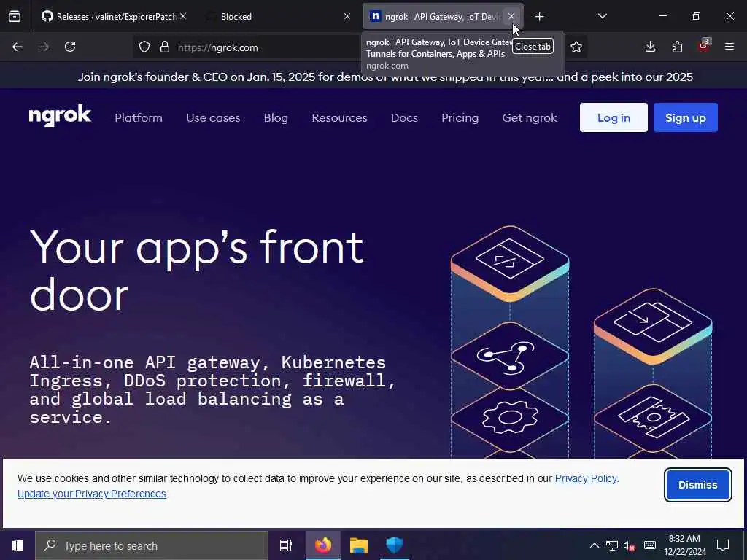The image size is (747, 560).
Task: Show site security info via padlock icon
Action: (165, 47)
